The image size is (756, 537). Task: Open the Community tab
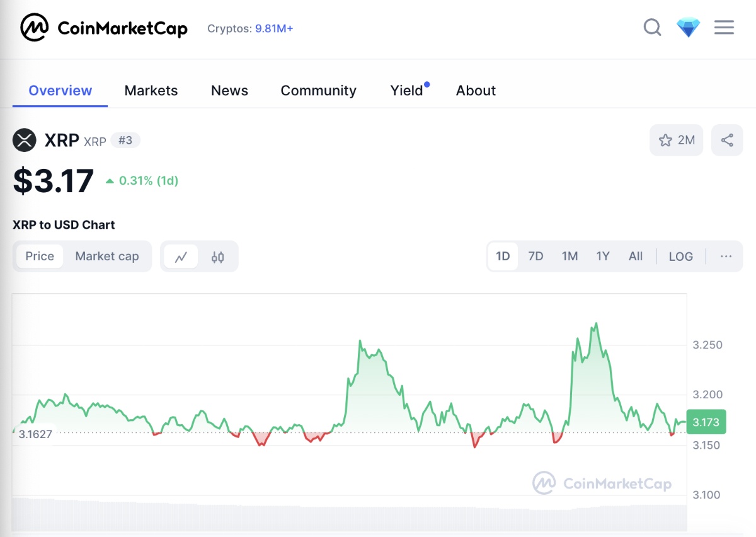point(319,91)
